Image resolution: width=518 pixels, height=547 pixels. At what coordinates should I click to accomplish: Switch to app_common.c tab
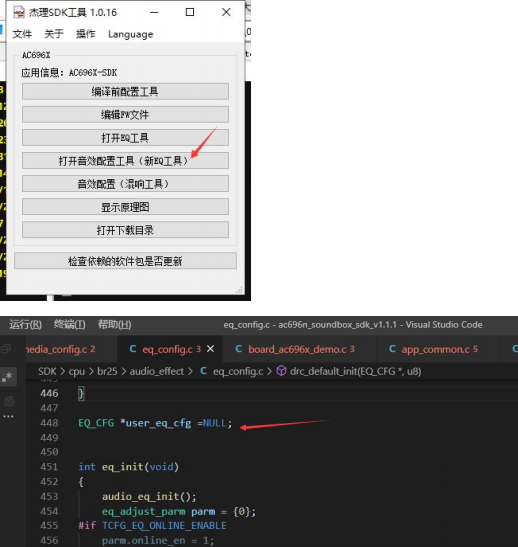point(439,349)
